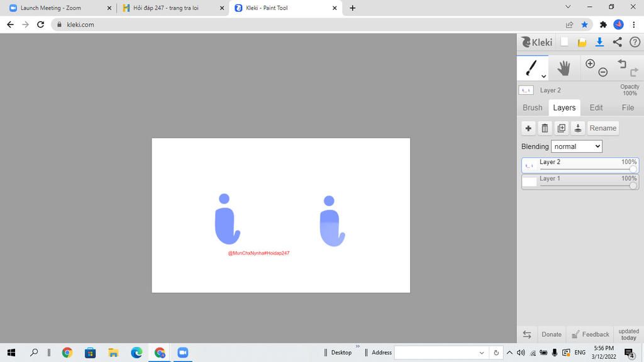Go back in browser history
644x362 pixels.
click(10, 25)
